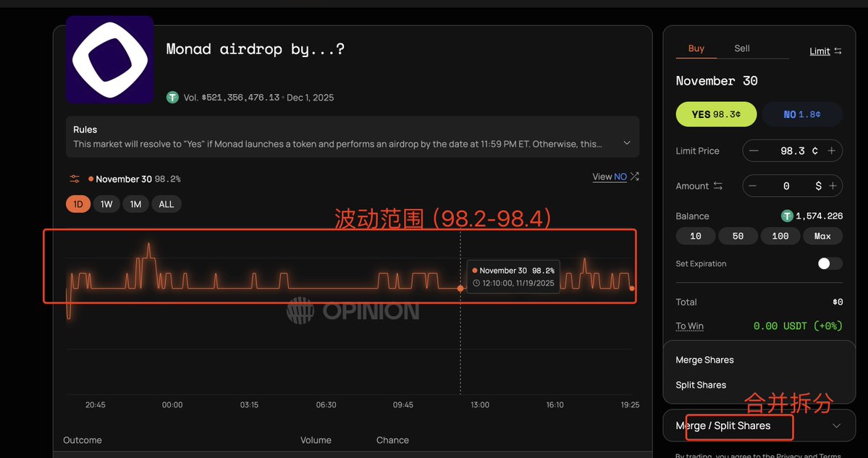Set amount with the 50 quick button
868x458 pixels.
click(x=738, y=236)
